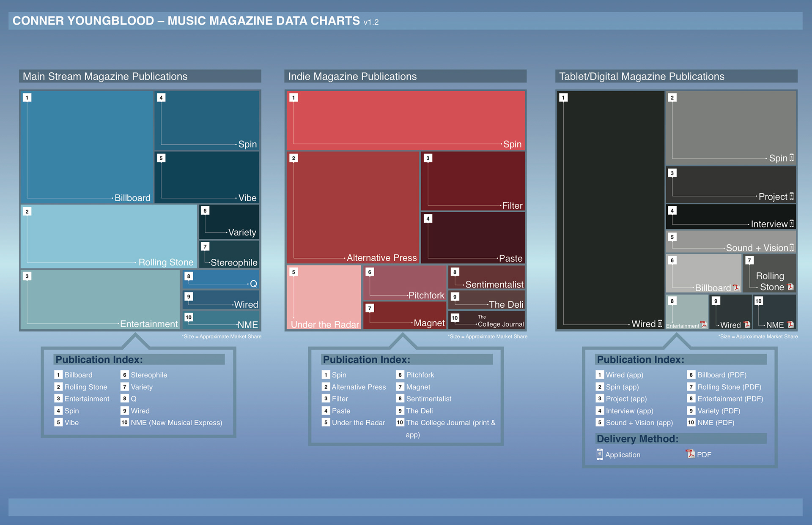The height and width of the screenshot is (525, 812).
Task: Click the app icon next to Interview label
Action: pos(792,224)
